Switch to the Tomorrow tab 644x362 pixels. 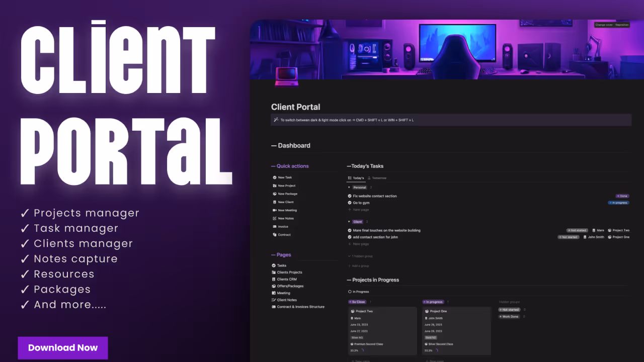click(379, 178)
